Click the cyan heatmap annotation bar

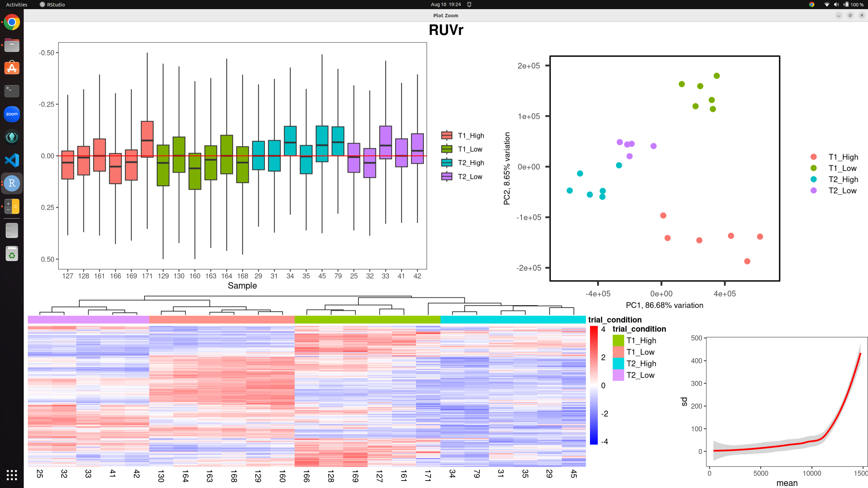[x=513, y=320]
